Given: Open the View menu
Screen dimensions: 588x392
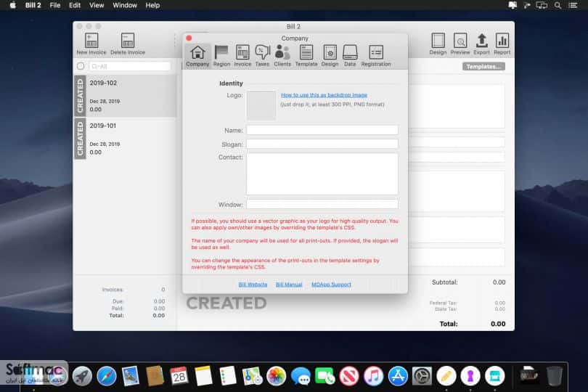Looking at the screenshot, I should (x=97, y=5).
